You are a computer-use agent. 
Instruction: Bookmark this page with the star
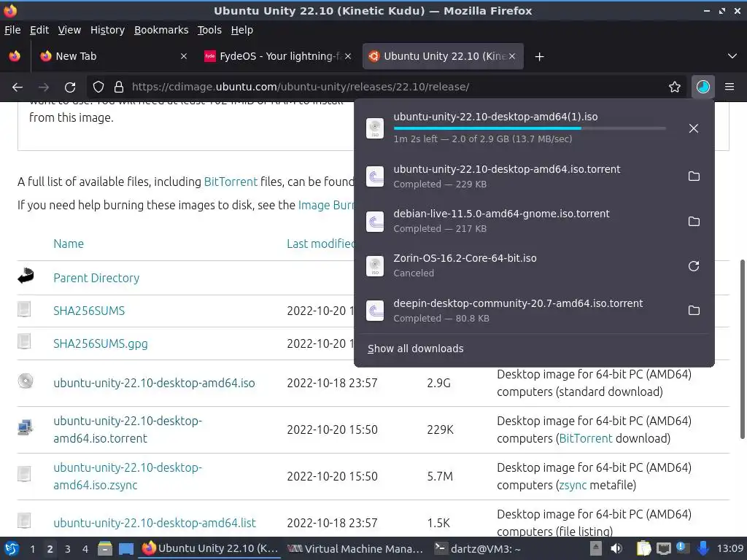point(674,87)
